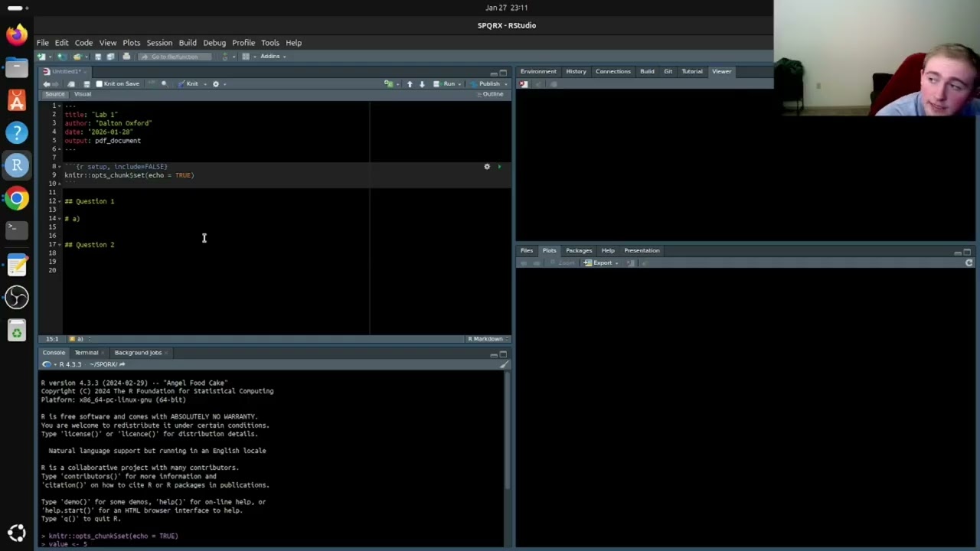Viewport: 980px width, 551px height.
Task: Go to next section with down arrow
Action: click(422, 84)
